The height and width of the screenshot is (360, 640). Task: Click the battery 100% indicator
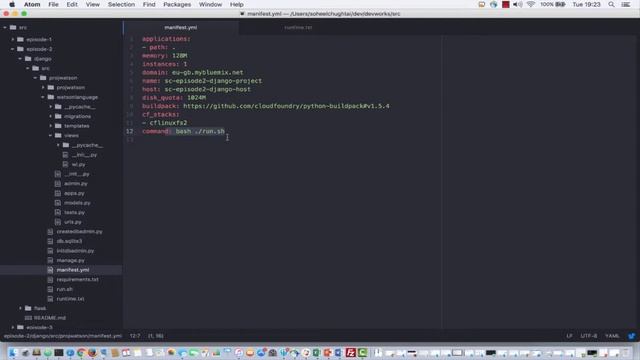pos(553,4)
